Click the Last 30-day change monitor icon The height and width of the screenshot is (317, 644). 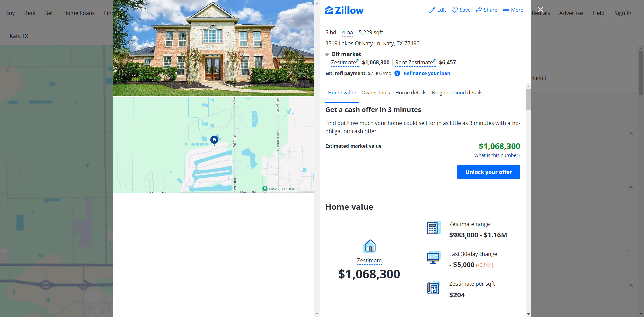tap(433, 258)
